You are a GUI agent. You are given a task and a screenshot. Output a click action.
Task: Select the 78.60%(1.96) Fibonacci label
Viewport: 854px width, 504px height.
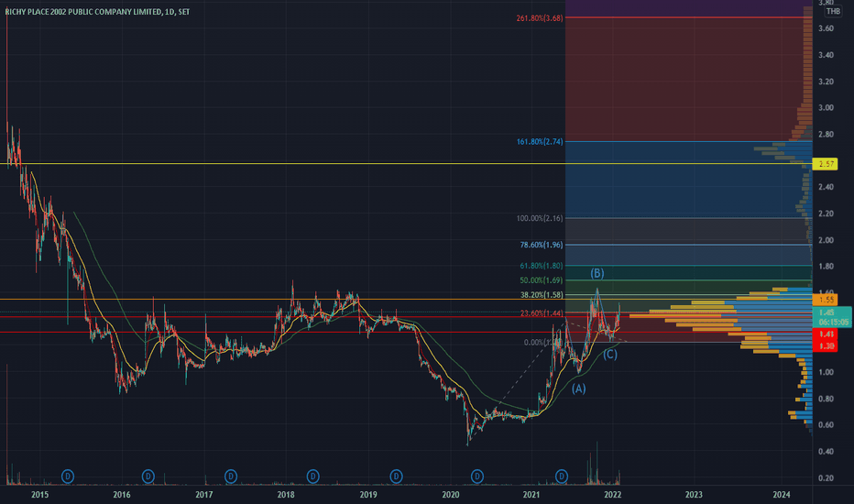click(x=542, y=245)
